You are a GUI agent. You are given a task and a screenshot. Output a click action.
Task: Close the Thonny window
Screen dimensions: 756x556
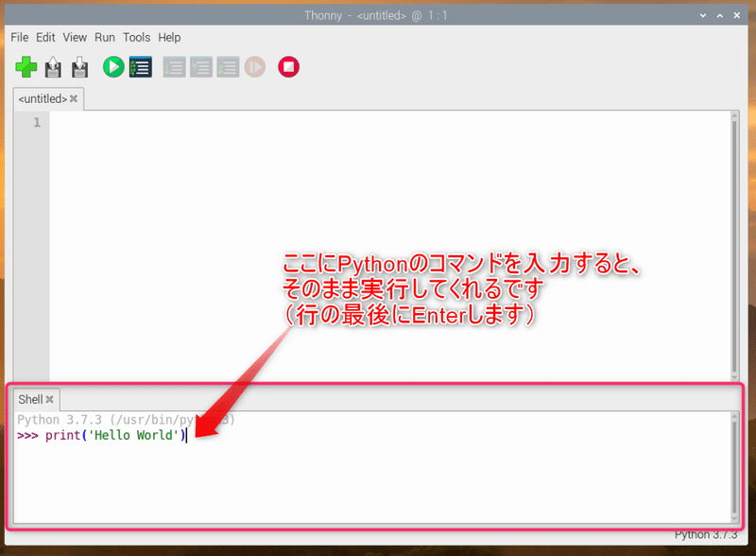[x=737, y=15]
